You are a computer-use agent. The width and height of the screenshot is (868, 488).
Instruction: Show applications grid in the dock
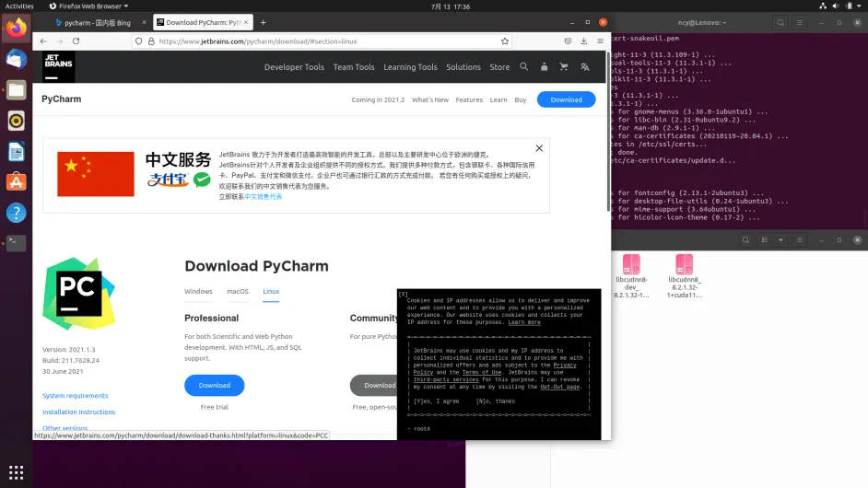click(x=16, y=472)
